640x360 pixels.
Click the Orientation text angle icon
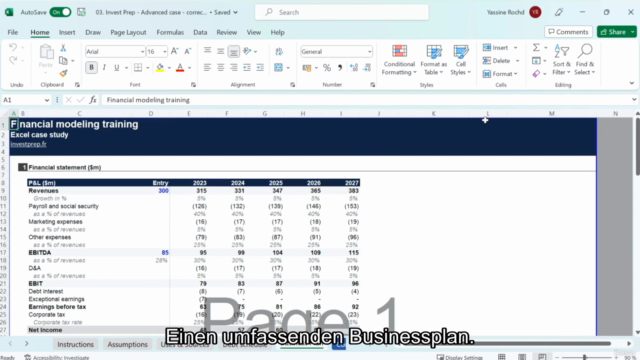pos(247,51)
